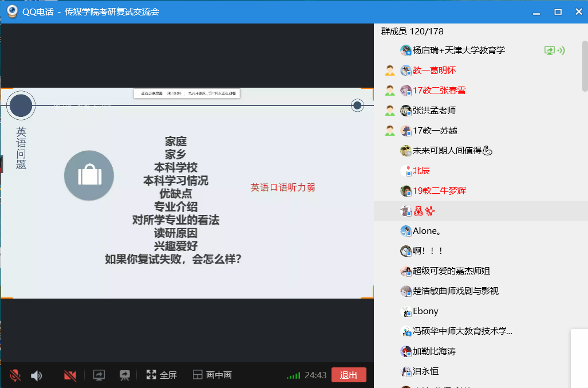Unmute the microphone in the call toolbar
The height and width of the screenshot is (388, 588).
[x=15, y=375]
